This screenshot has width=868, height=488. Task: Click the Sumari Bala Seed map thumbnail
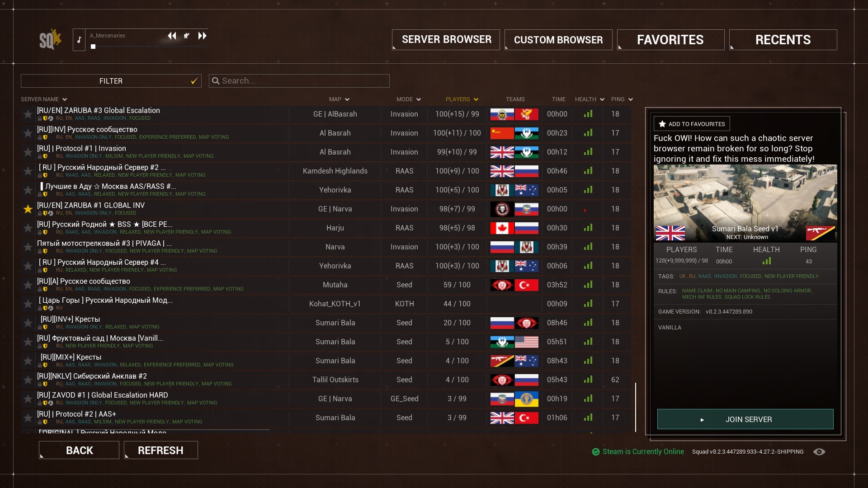point(745,203)
